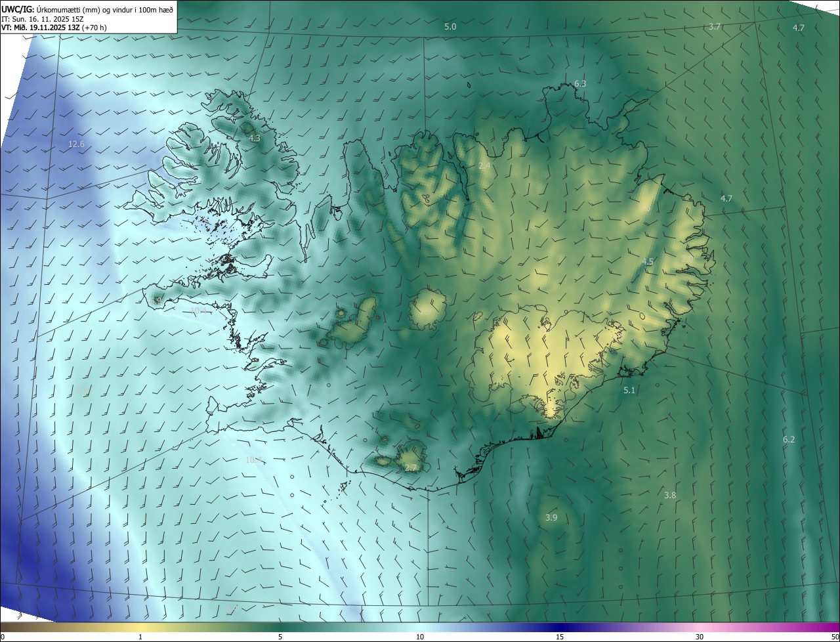Click the 12.6 value over the blue area
The width and height of the screenshot is (840, 642).
point(77,144)
